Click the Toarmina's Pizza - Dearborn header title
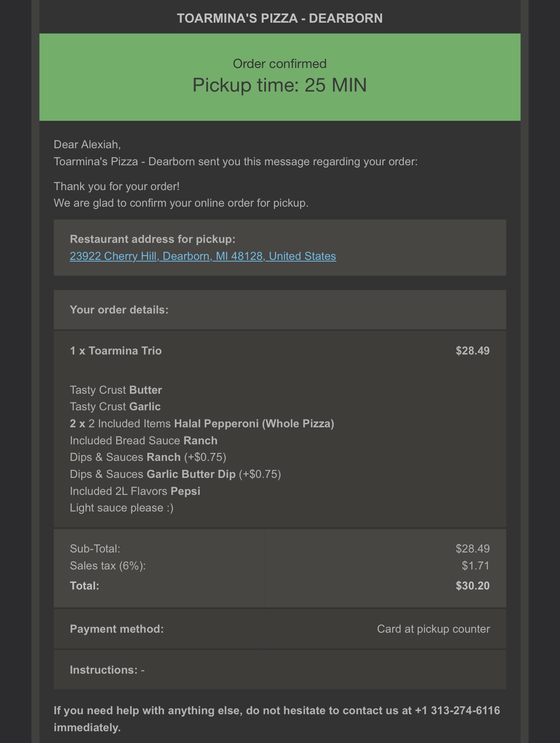The image size is (560, 743). pos(280,18)
